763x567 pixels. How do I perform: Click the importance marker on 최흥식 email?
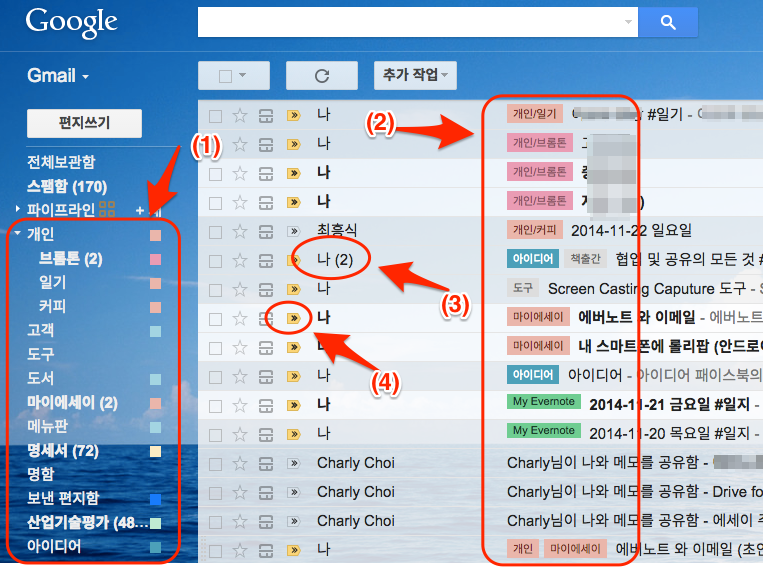(x=293, y=231)
